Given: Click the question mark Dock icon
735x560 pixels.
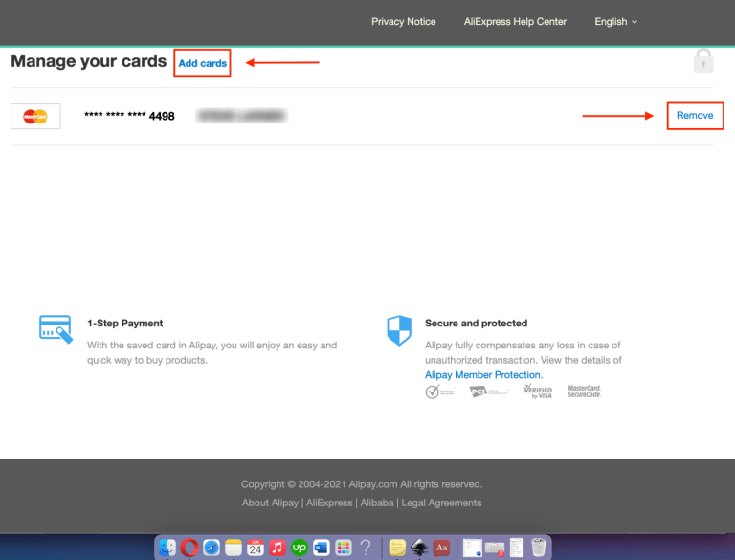Looking at the screenshot, I should point(366,548).
